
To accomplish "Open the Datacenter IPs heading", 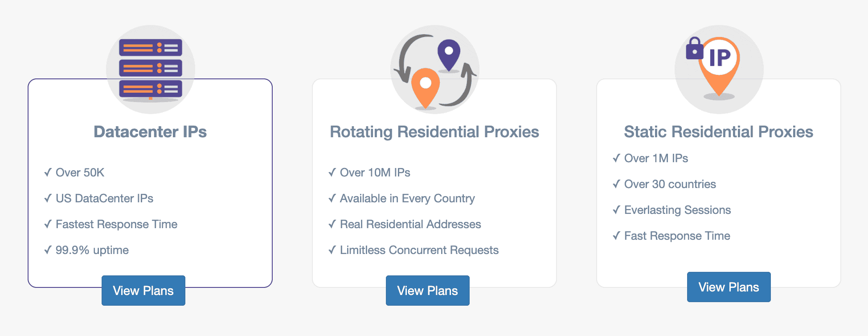I will tap(150, 132).
